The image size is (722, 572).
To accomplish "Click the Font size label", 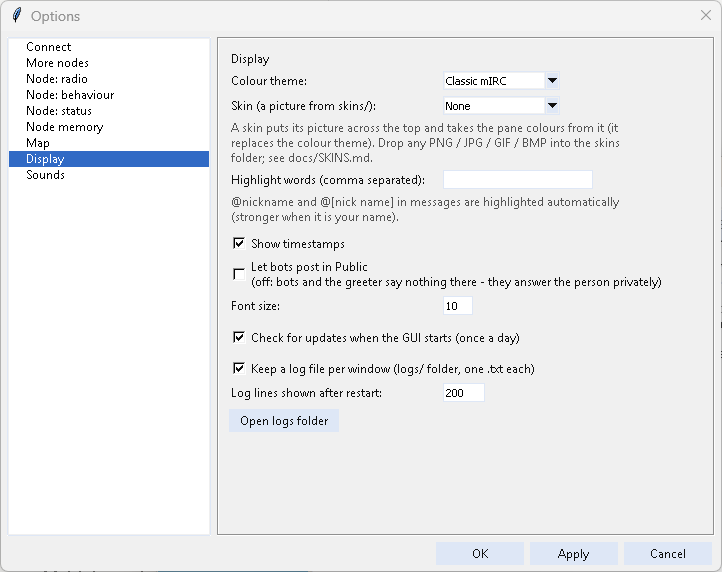I will point(256,306).
